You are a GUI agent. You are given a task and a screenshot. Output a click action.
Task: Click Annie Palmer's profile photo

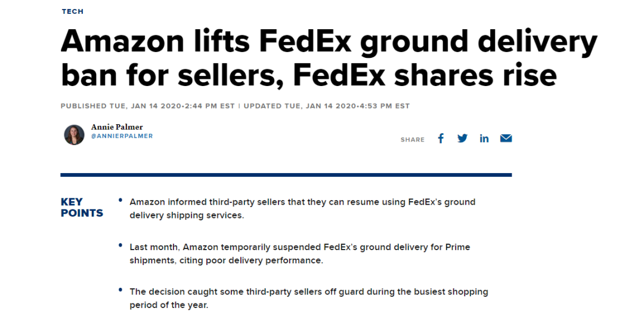click(75, 134)
